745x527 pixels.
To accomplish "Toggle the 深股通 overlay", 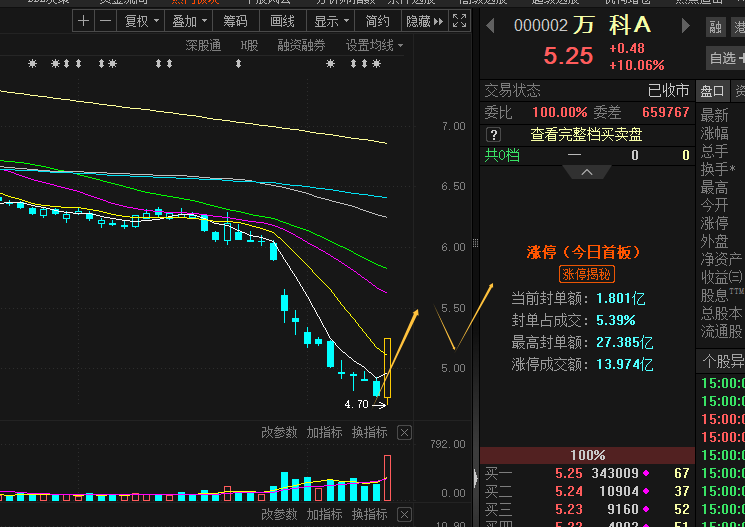I will (x=203, y=46).
